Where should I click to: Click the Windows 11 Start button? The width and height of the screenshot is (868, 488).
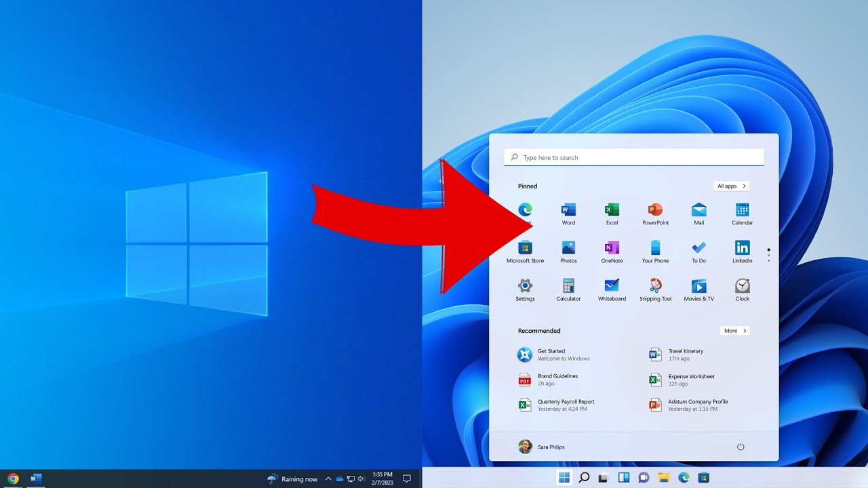[x=564, y=478]
